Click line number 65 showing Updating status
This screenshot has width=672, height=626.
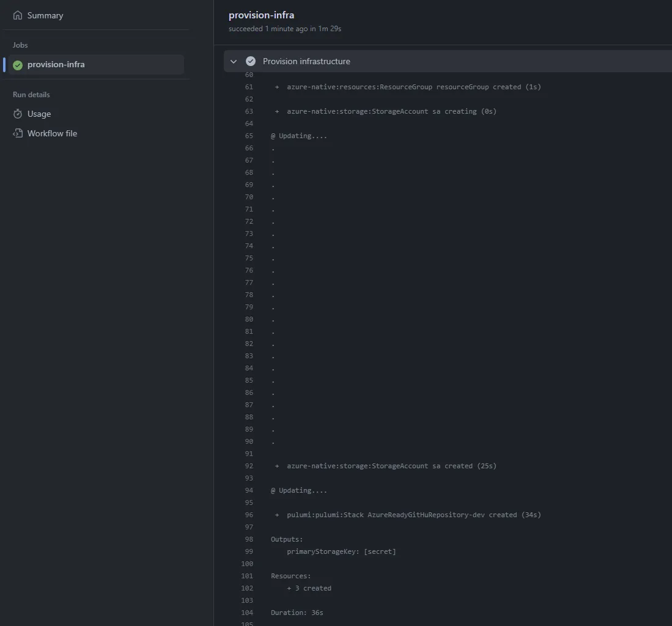248,136
